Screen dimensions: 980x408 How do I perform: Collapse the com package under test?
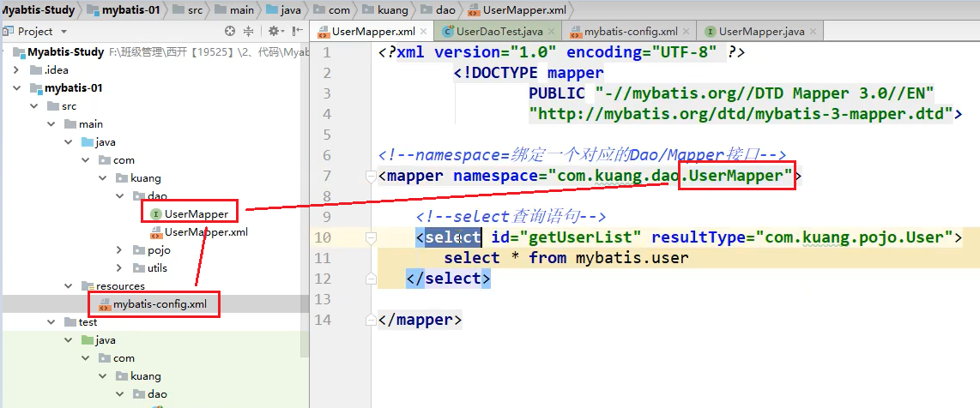(x=86, y=358)
